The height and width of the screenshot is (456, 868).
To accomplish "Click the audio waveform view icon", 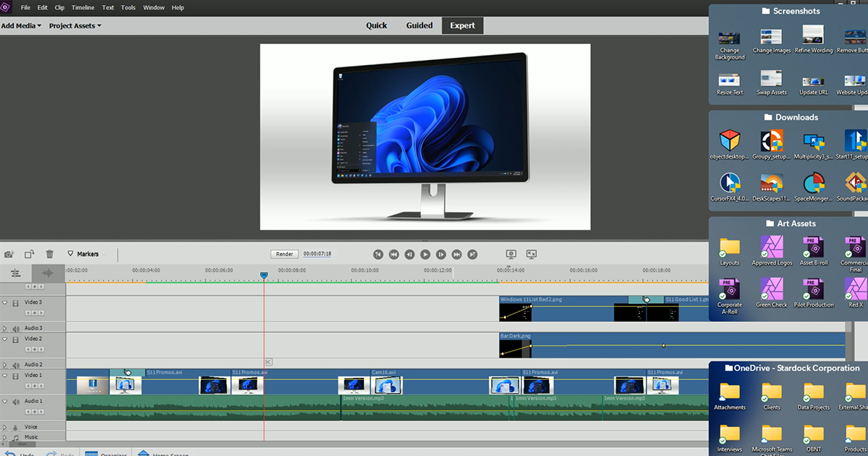I will click(48, 273).
